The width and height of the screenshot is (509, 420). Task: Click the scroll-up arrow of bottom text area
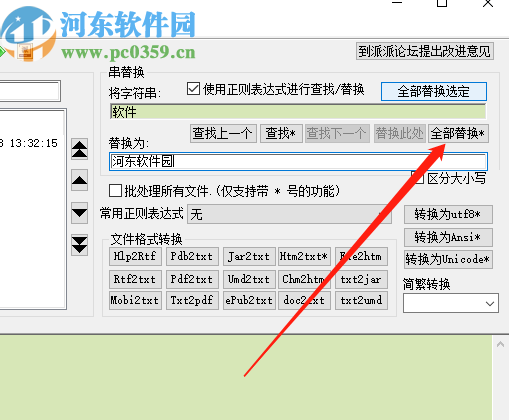pyautogui.click(x=500, y=344)
